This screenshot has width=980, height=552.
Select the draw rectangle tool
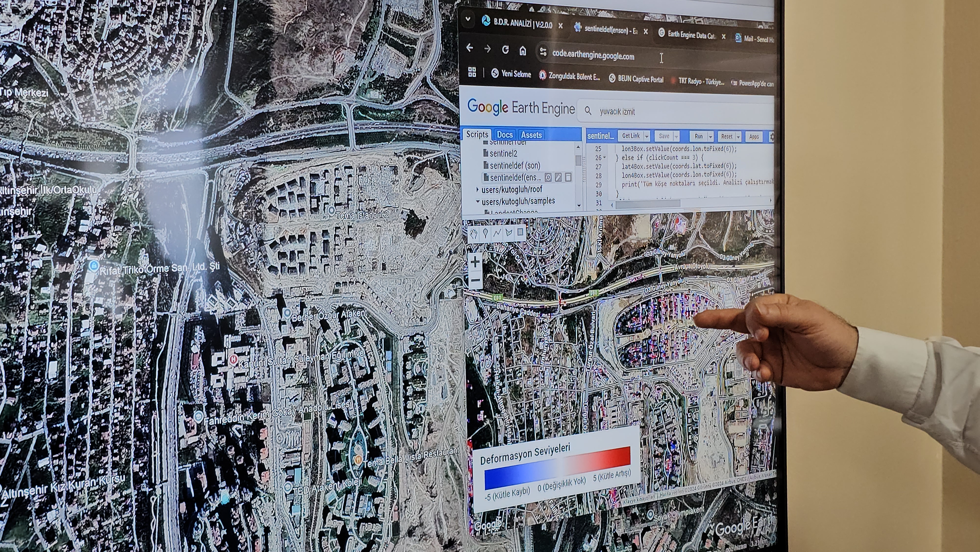[x=520, y=232]
